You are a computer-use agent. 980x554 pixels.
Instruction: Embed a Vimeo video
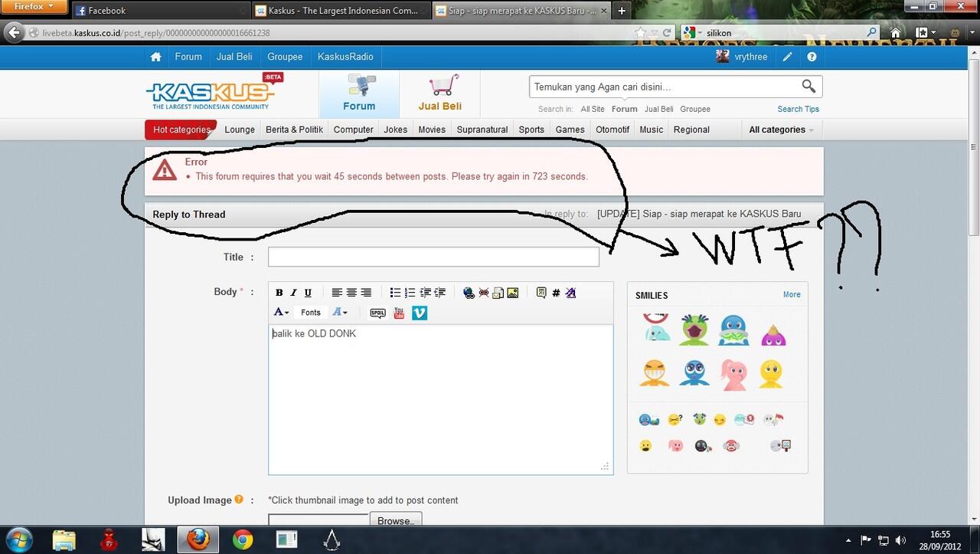[x=420, y=313]
